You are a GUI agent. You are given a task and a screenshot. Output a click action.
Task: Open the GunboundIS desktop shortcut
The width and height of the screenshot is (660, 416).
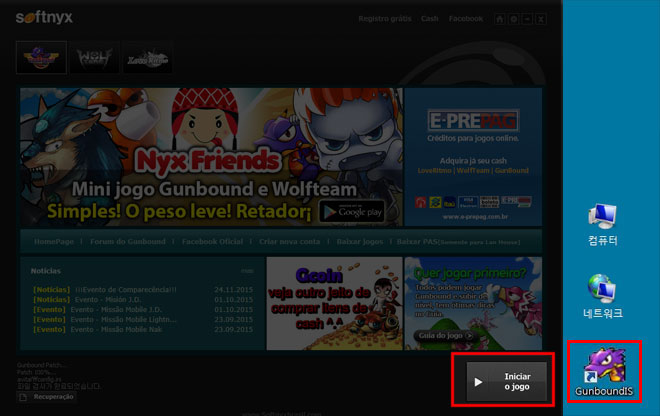[604, 371]
